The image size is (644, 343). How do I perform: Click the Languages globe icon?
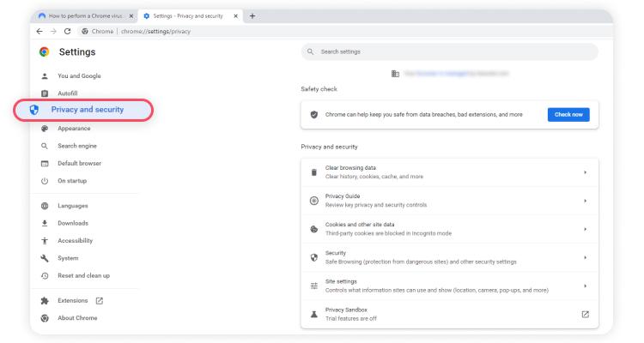tap(45, 206)
